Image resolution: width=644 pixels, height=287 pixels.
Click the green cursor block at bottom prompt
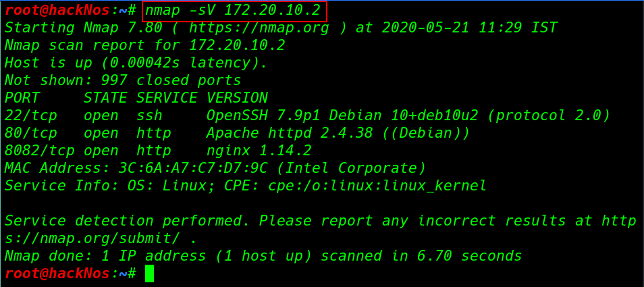coord(149,274)
